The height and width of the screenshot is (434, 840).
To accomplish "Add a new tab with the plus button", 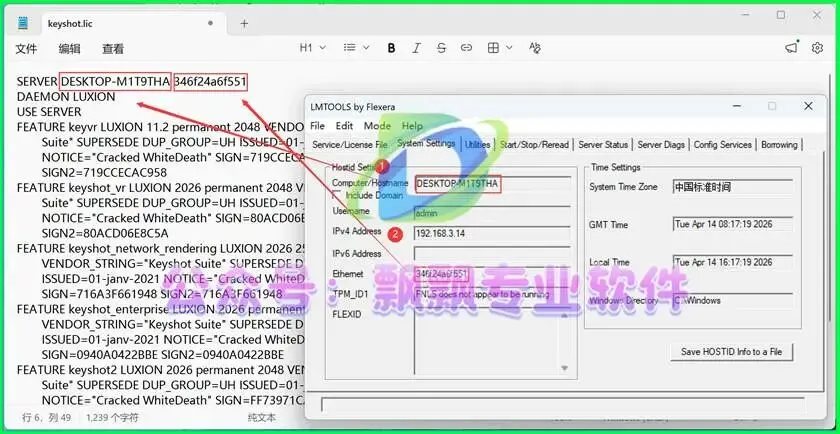I will [x=244, y=24].
